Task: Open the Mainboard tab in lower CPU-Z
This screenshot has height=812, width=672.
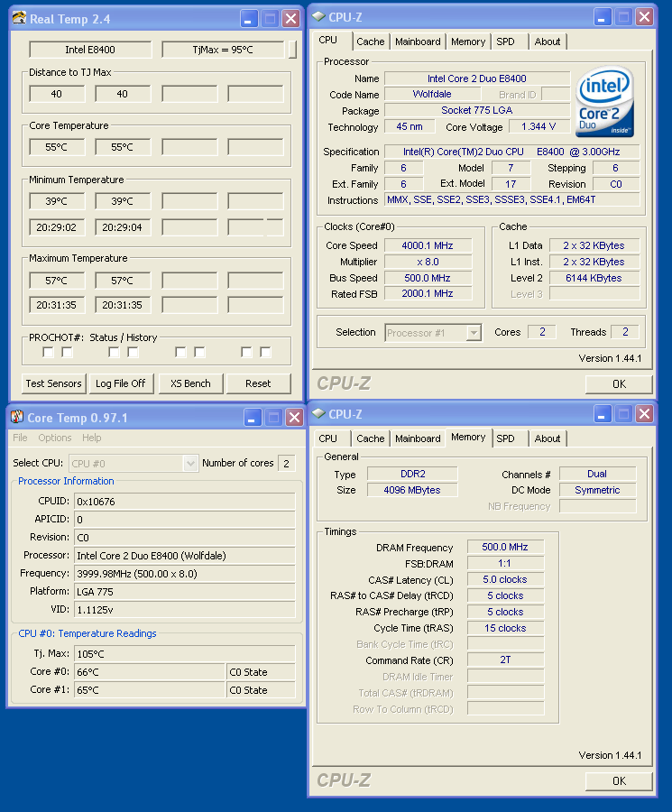Action: pyautogui.click(x=418, y=438)
